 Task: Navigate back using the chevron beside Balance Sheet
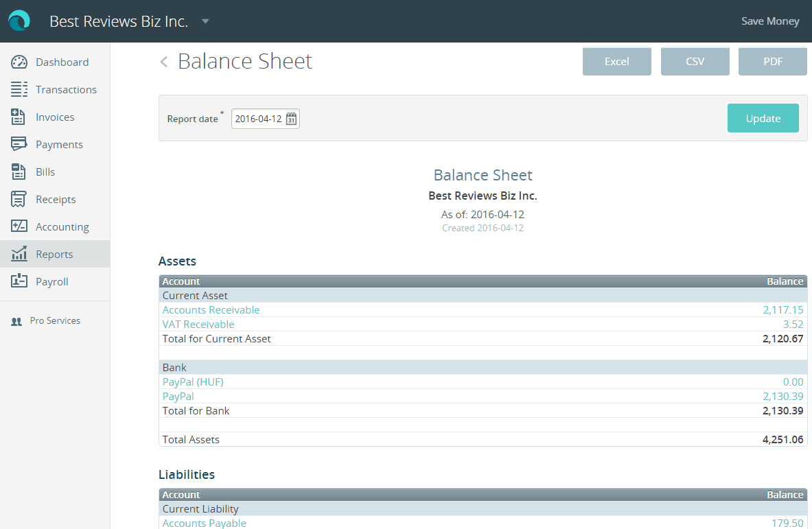[163, 61]
